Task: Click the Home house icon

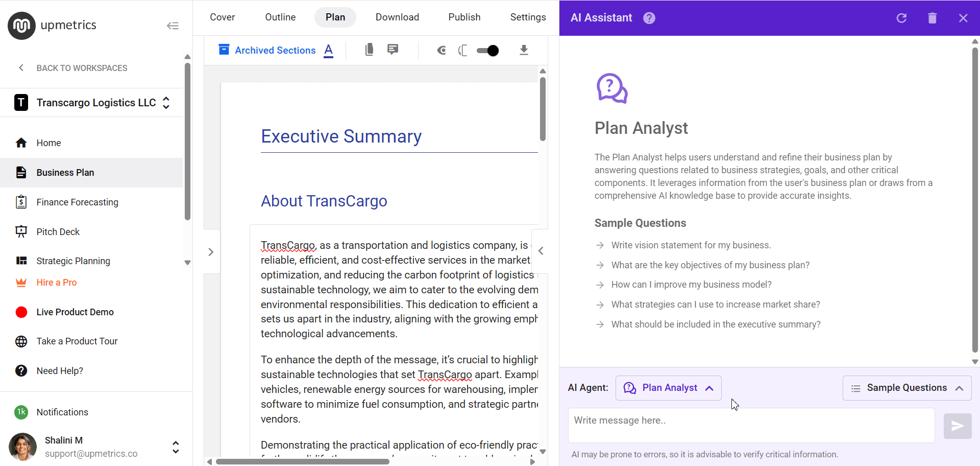Action: tap(21, 143)
